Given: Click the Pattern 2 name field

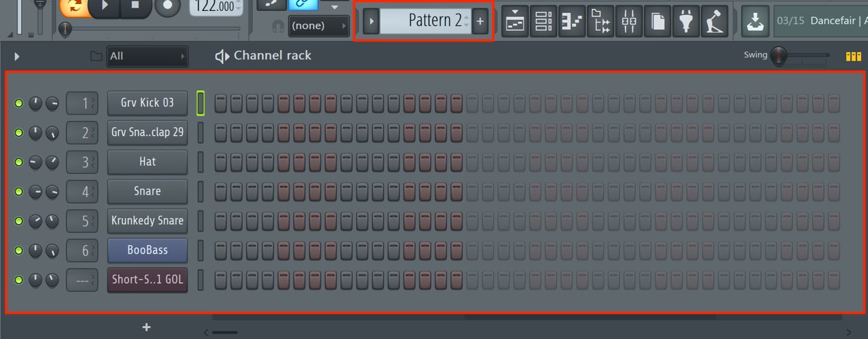Looking at the screenshot, I should [x=425, y=21].
